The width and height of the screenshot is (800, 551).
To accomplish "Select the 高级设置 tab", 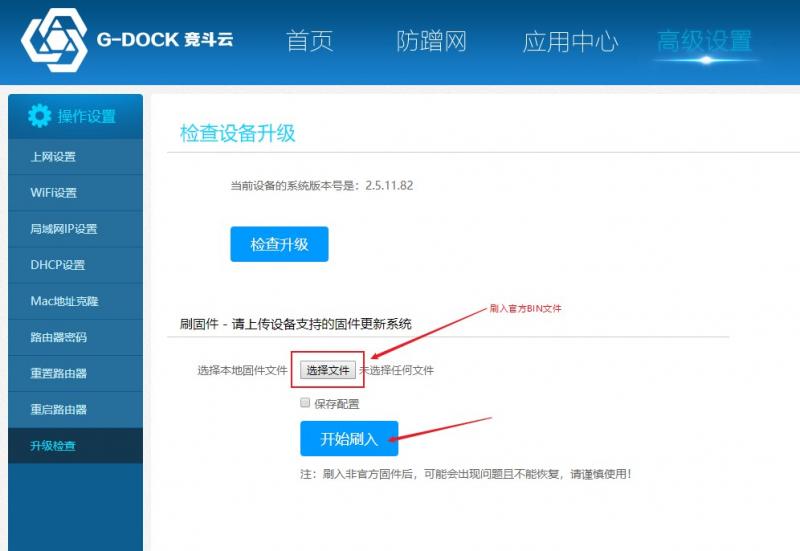I will click(704, 41).
